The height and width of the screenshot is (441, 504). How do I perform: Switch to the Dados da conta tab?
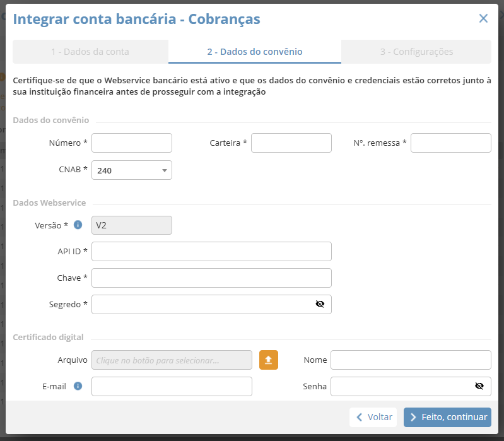coord(90,52)
